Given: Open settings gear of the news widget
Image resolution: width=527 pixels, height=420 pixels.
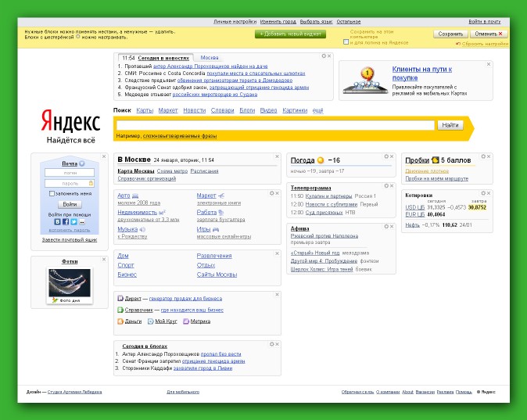Looking at the screenshot, I should pos(324,56).
